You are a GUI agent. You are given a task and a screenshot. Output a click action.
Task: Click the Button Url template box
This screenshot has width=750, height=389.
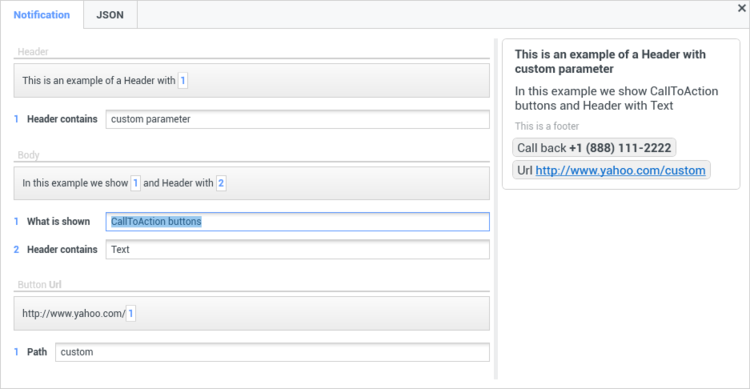(x=252, y=313)
